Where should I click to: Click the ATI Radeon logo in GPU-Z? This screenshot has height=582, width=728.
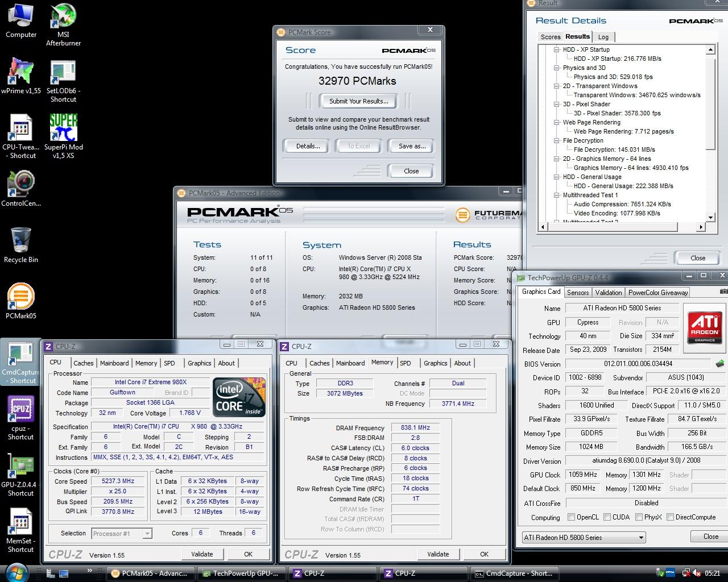(705, 327)
